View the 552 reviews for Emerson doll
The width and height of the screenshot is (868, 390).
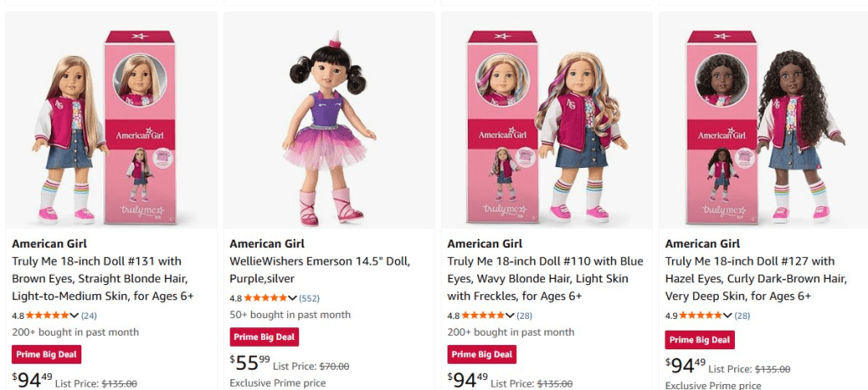coord(309,298)
